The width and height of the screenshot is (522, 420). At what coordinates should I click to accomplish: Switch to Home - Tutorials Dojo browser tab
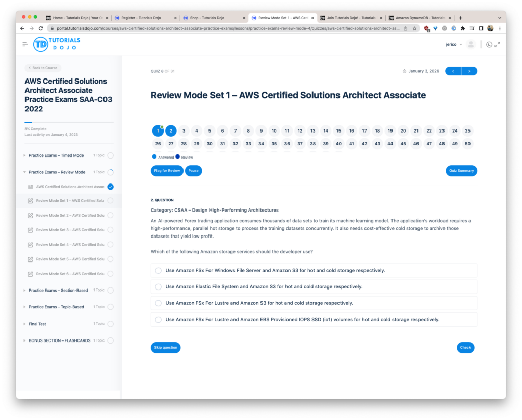point(77,18)
